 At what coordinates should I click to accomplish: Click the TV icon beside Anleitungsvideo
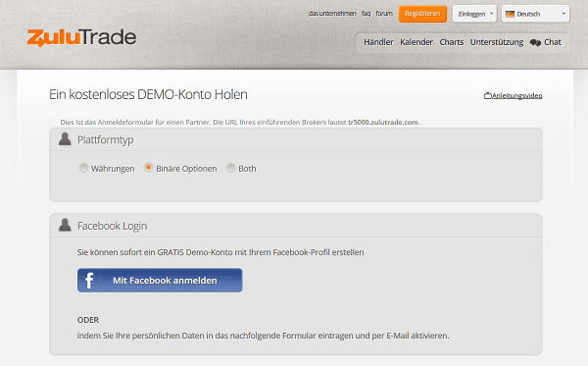pyautogui.click(x=487, y=95)
